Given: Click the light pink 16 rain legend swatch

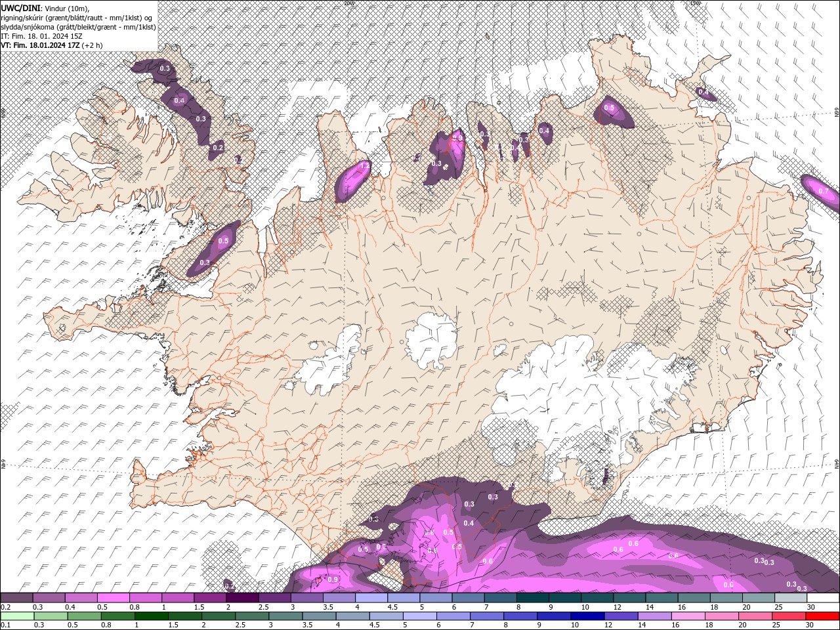Looking at the screenshot, I should pos(687,616).
